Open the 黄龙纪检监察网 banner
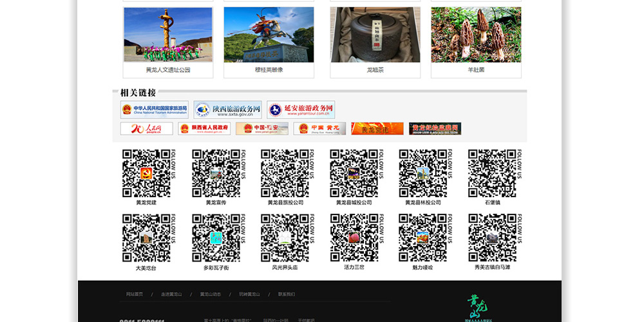The image size is (644, 322). click(435, 129)
